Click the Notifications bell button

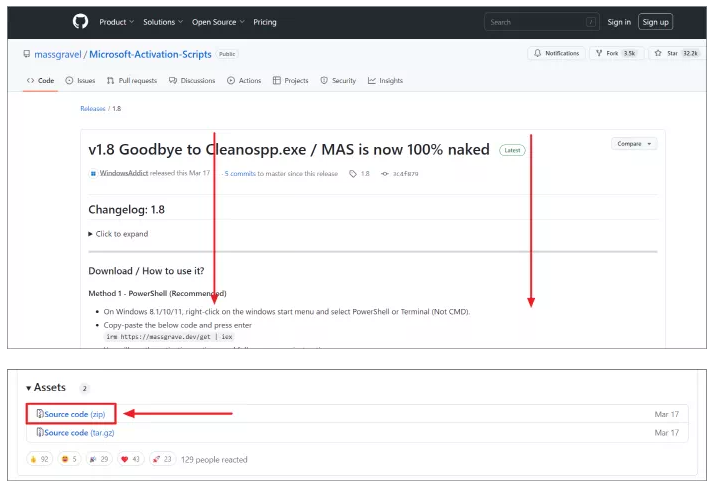tap(557, 53)
